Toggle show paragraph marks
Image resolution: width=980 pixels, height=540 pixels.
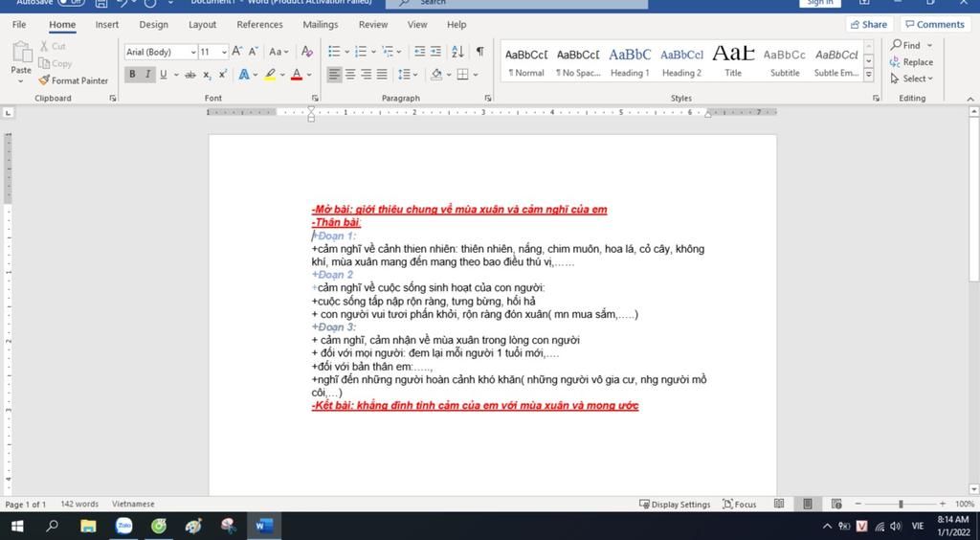[479, 52]
